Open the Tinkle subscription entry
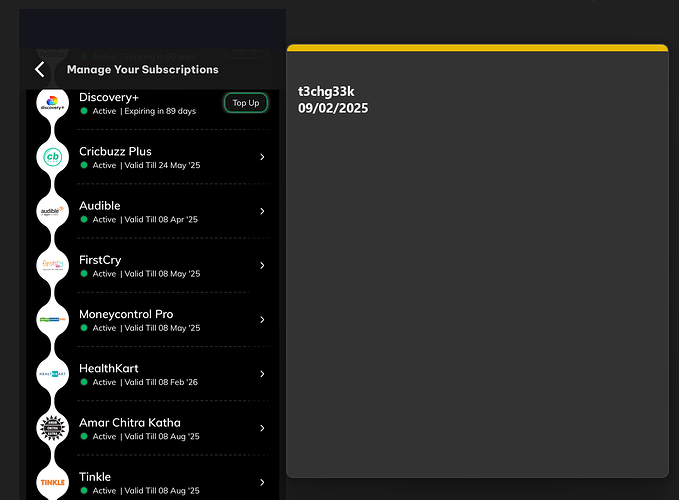Screen dimensions: 679x500 pyautogui.click(x=95, y=477)
